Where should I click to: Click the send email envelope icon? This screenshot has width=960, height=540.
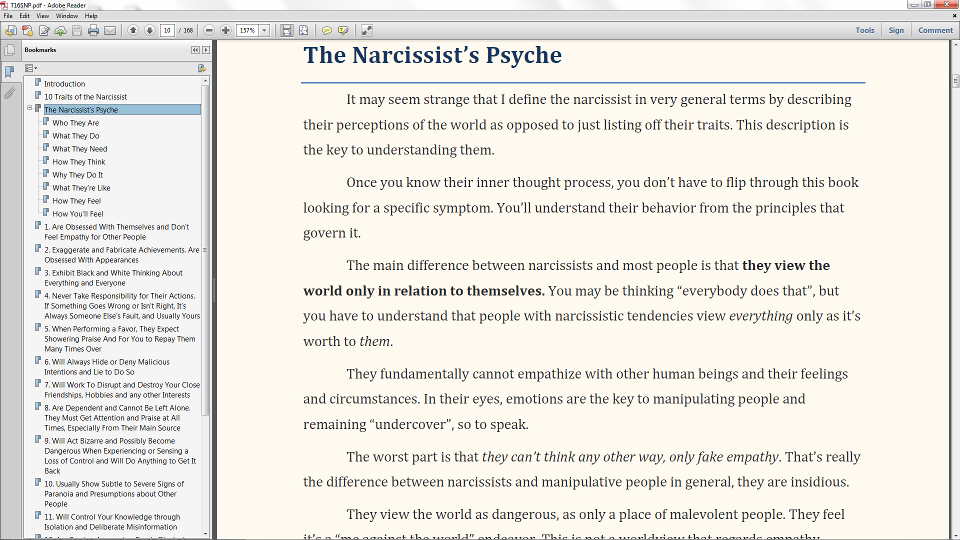(110, 31)
